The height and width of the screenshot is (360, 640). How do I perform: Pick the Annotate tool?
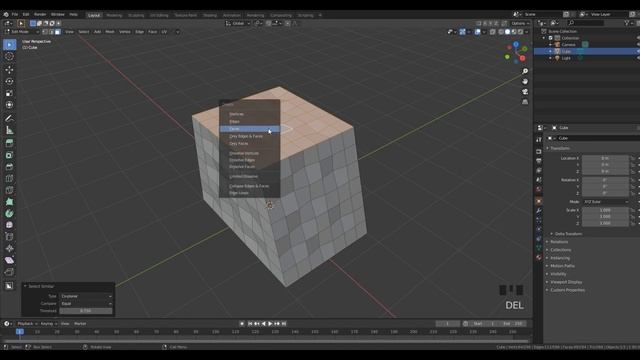pyautogui.click(x=9, y=118)
